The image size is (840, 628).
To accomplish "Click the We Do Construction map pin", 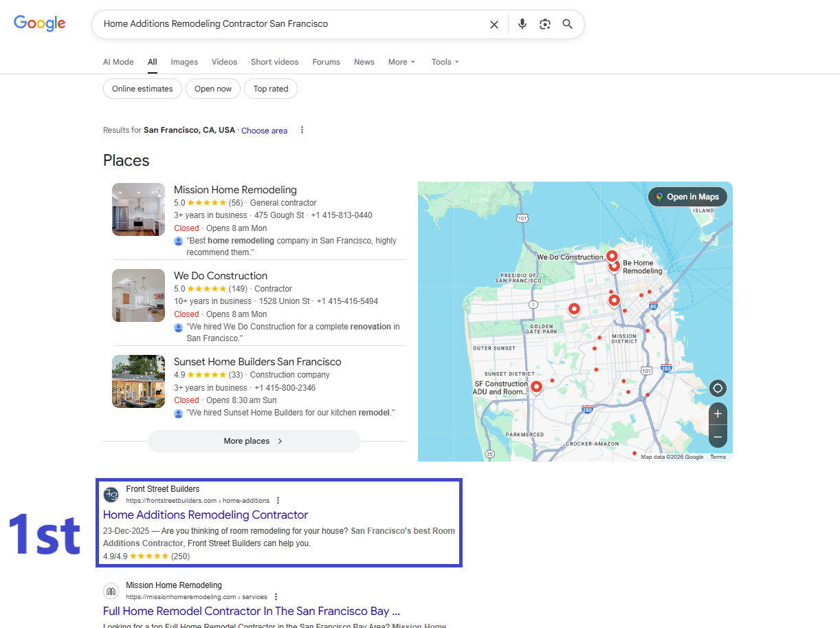I will pos(611,256).
